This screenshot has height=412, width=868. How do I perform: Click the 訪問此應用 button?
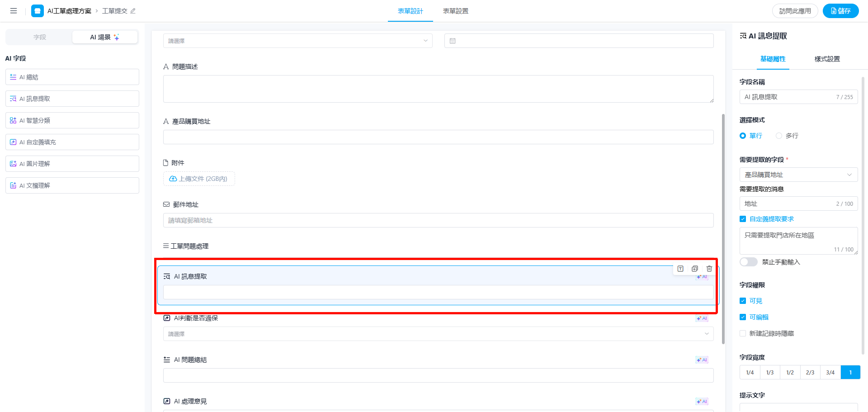(x=795, y=11)
